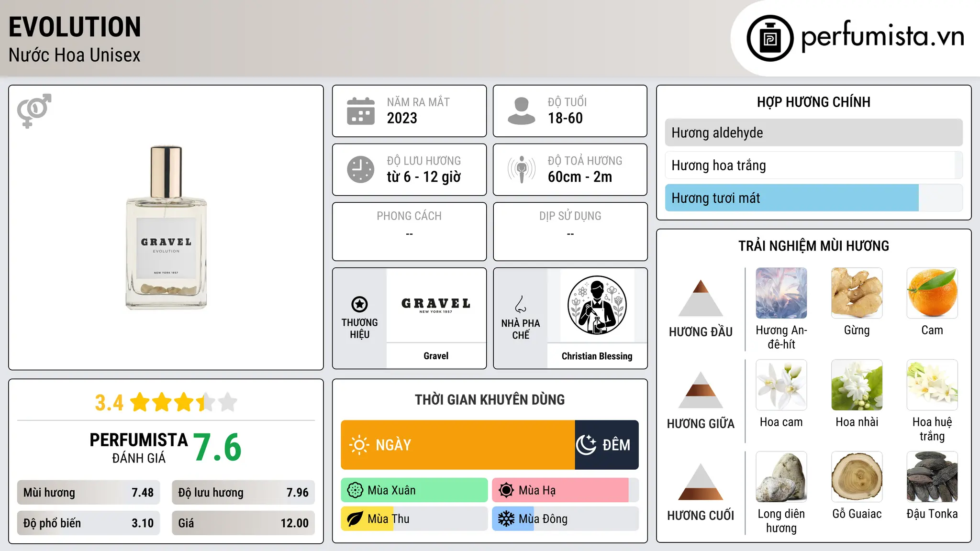The image size is (980, 551).
Task: Select the Đêm night segment
Action: [x=607, y=445]
